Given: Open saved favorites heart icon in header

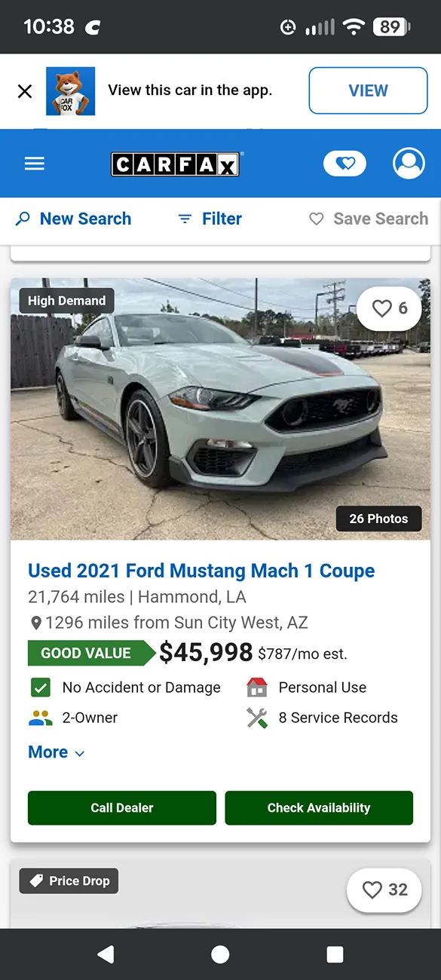Looking at the screenshot, I should [345, 164].
